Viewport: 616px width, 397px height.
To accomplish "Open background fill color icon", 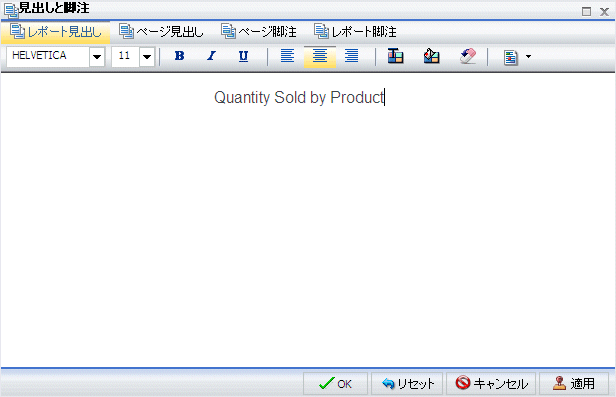I will click(x=431, y=57).
